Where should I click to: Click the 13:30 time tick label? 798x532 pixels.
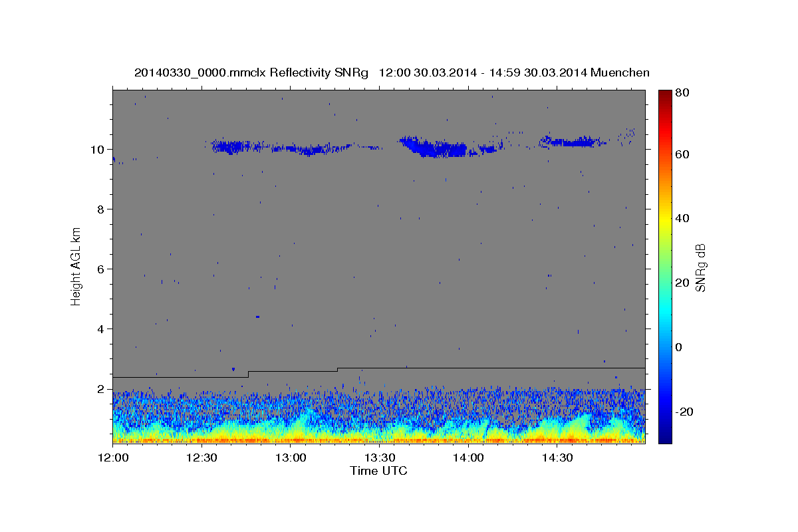(379, 458)
